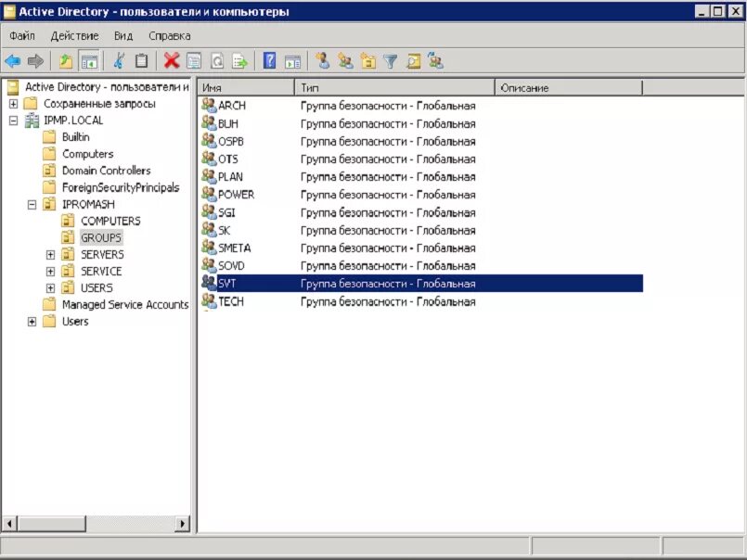Select the OSPB security group

[230, 142]
